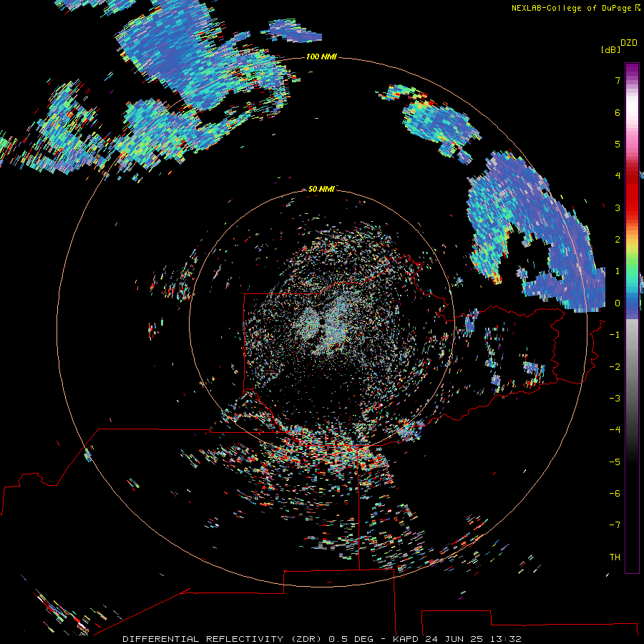Click the TH threshold label on the scale
The image size is (644, 644).
[615, 557]
